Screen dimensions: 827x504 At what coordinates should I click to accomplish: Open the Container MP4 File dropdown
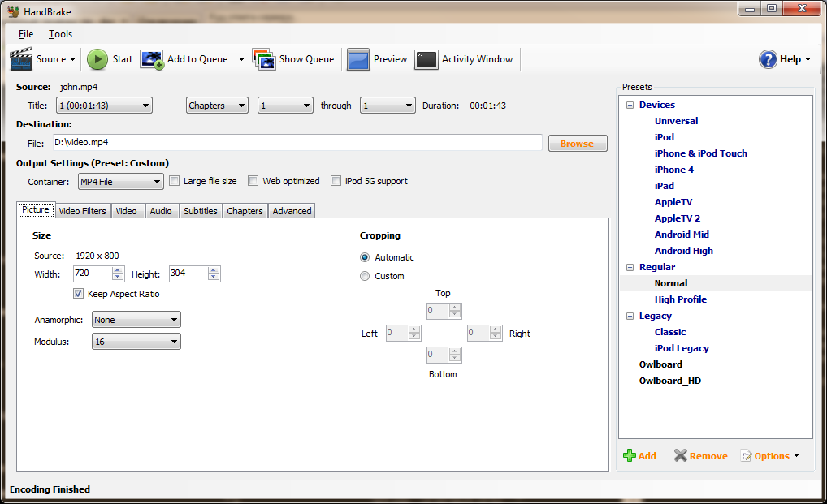pyautogui.click(x=120, y=181)
